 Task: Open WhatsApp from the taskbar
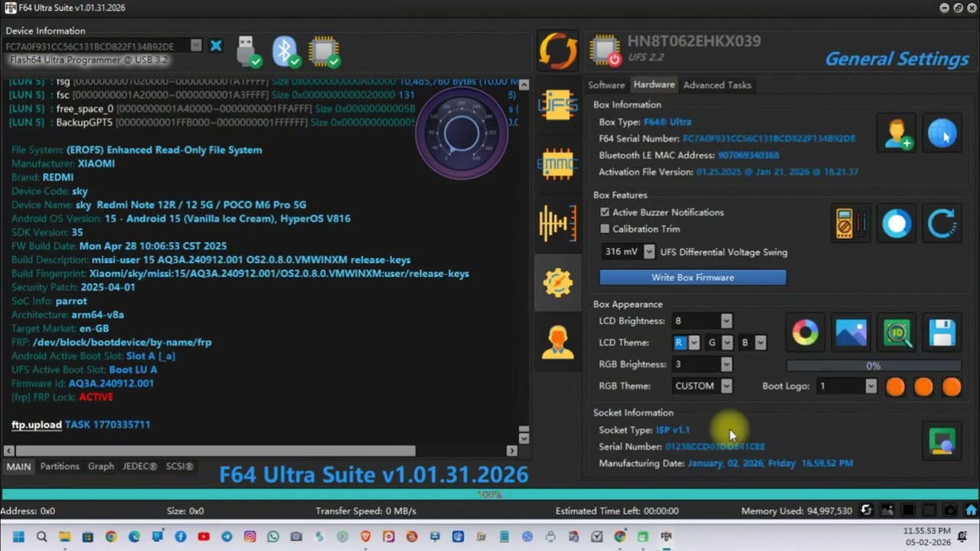click(x=273, y=537)
